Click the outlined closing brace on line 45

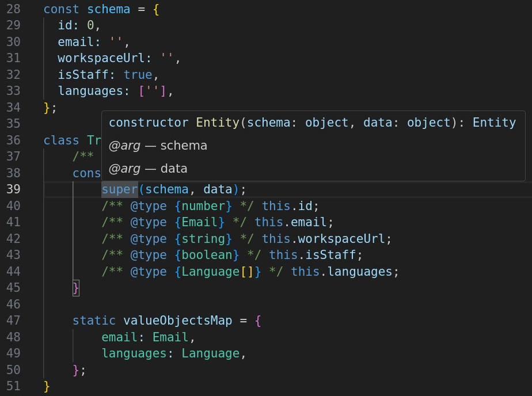[x=76, y=288]
